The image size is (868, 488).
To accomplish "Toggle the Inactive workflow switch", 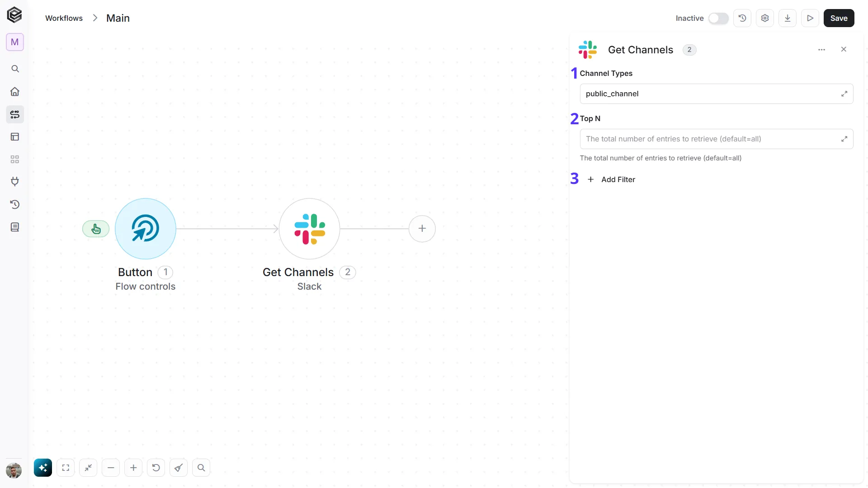I will click(718, 18).
